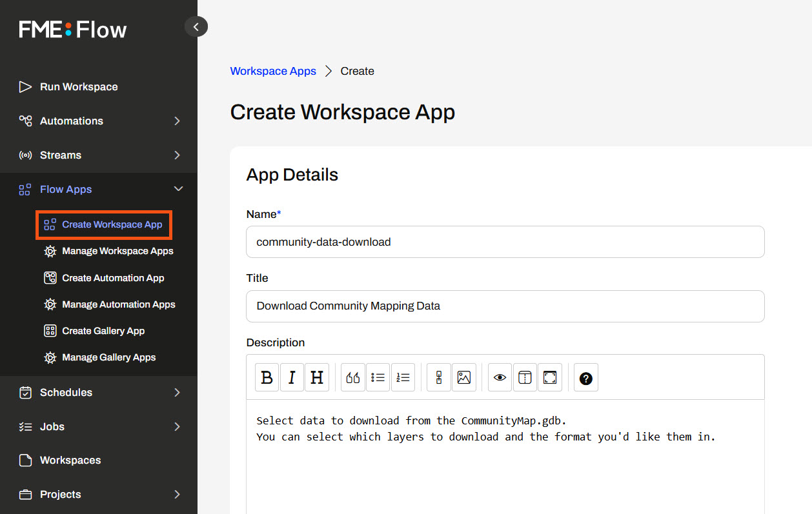Open the markdown help guide icon
Image resolution: width=812 pixels, height=514 pixels.
click(x=585, y=378)
